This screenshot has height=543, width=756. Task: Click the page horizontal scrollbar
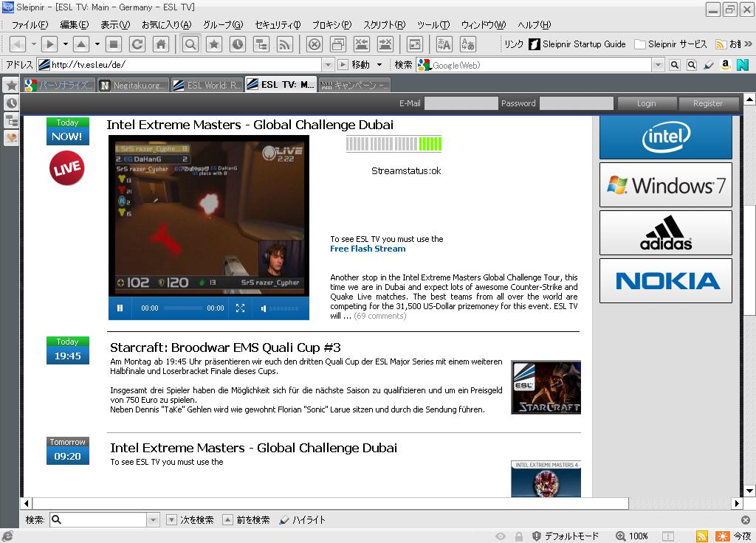(330, 503)
